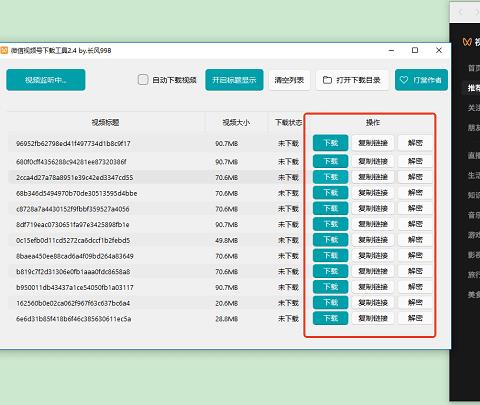480x405 pixels.
Task: Download the video in row 8df719ea
Action: [331, 224]
